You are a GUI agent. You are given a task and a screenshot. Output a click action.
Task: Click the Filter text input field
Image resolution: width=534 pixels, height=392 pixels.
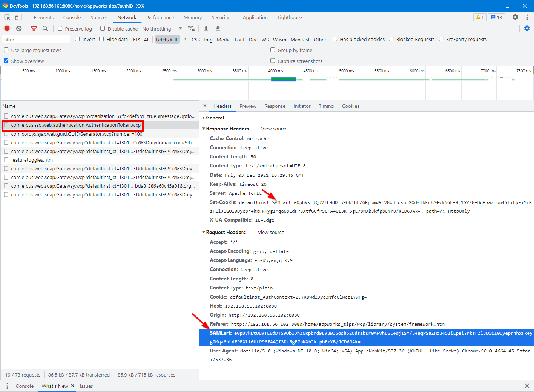pos(36,40)
